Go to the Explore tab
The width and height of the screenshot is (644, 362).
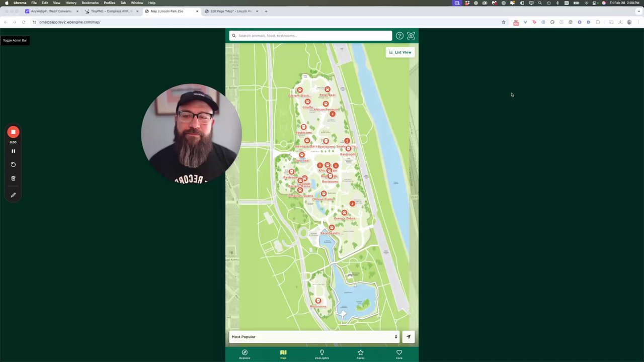[x=245, y=354]
